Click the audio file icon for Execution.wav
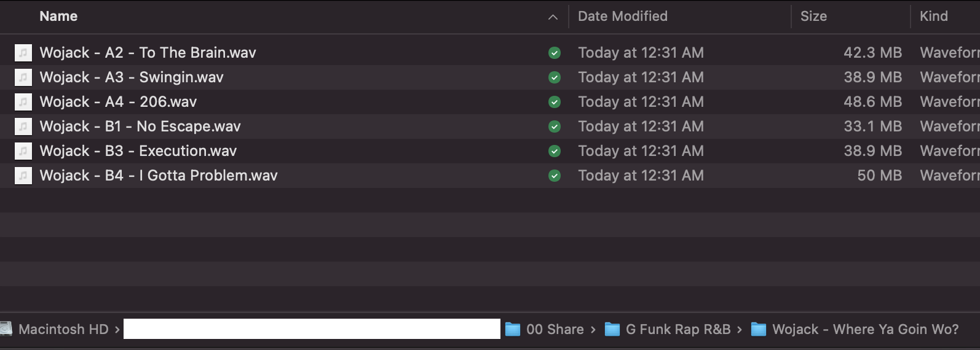Screen dimensions: 980x350 [23, 151]
